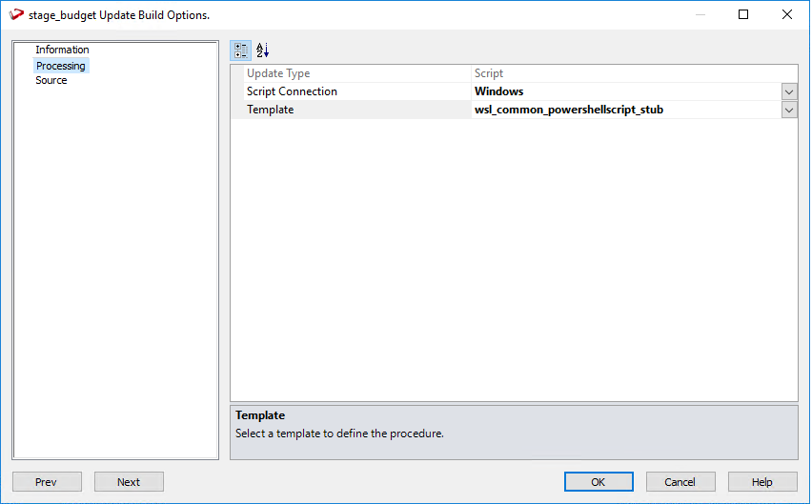Click the Template property label
This screenshot has width=812, height=504.
click(x=271, y=110)
